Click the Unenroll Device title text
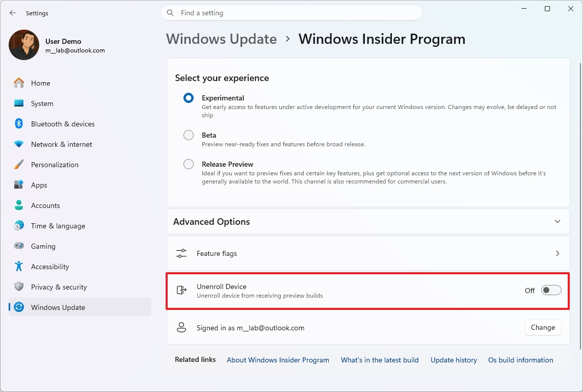The height and width of the screenshot is (392, 583). pos(222,287)
